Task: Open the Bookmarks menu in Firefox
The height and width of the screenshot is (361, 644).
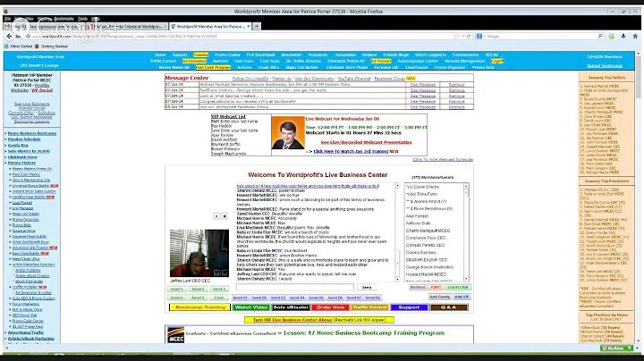Action: click(64, 19)
